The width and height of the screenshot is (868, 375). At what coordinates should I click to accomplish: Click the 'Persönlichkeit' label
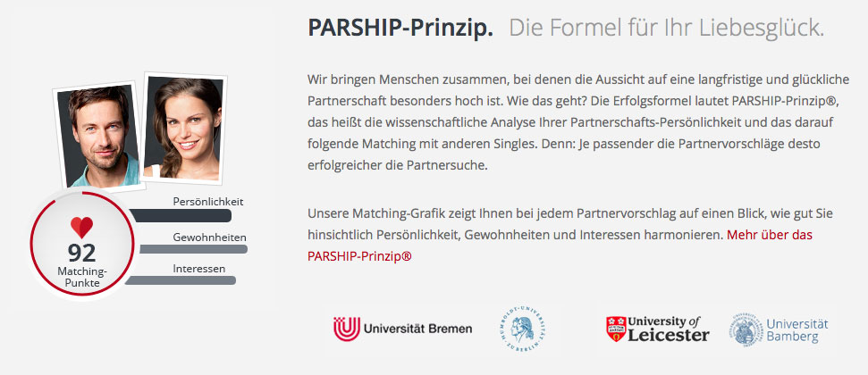pyautogui.click(x=208, y=201)
